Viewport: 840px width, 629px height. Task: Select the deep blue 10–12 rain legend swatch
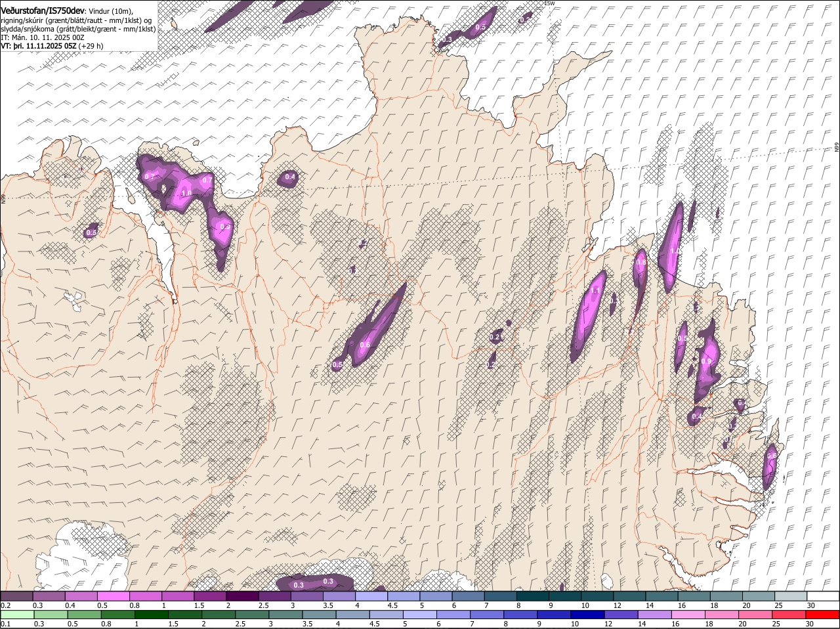(587, 615)
